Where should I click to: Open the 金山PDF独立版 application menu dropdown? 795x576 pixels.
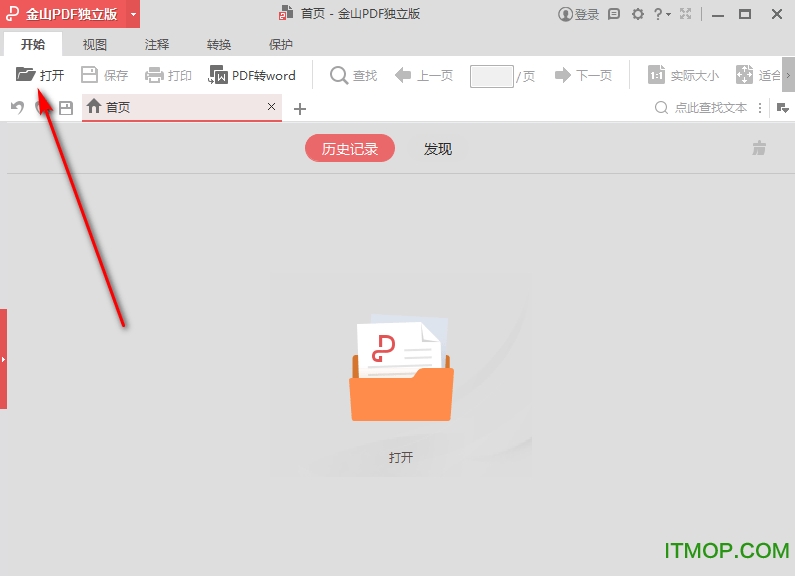pos(133,14)
